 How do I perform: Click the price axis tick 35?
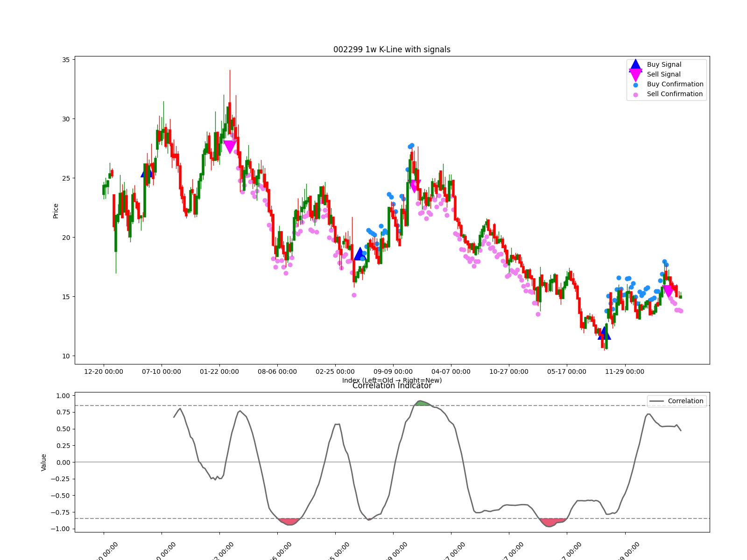[x=66, y=60]
